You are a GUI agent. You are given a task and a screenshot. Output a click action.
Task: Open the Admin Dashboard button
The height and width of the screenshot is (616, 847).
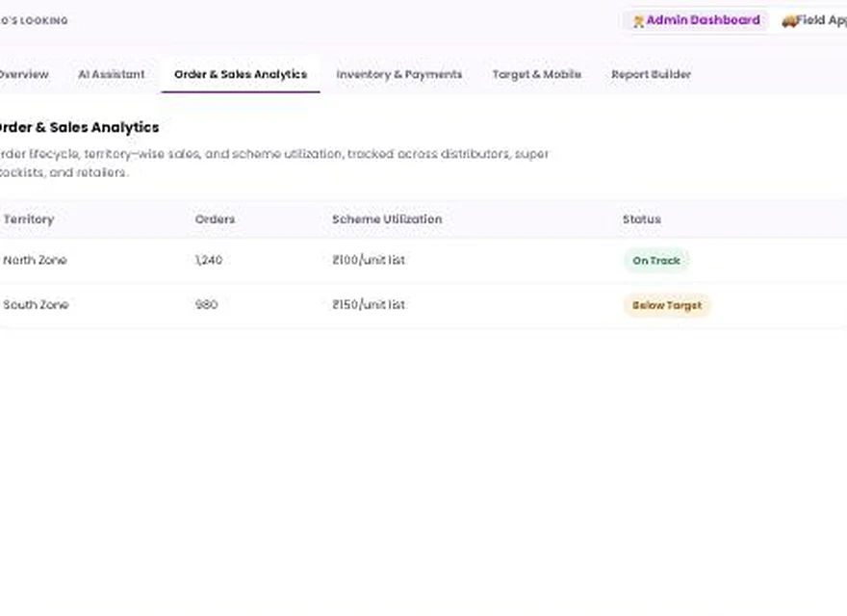(x=696, y=20)
